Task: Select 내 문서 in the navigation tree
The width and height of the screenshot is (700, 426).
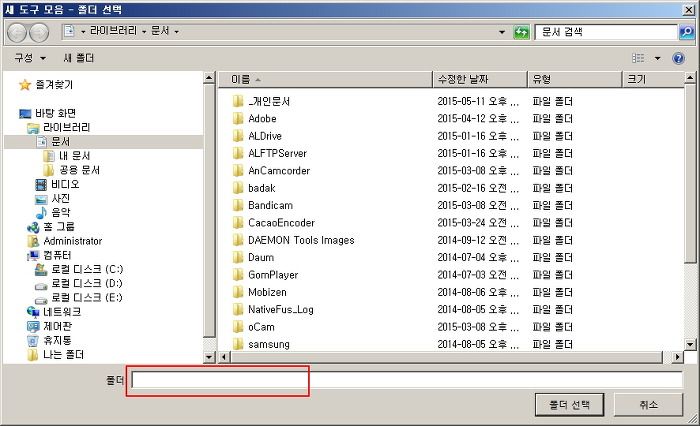Action: pos(74,156)
